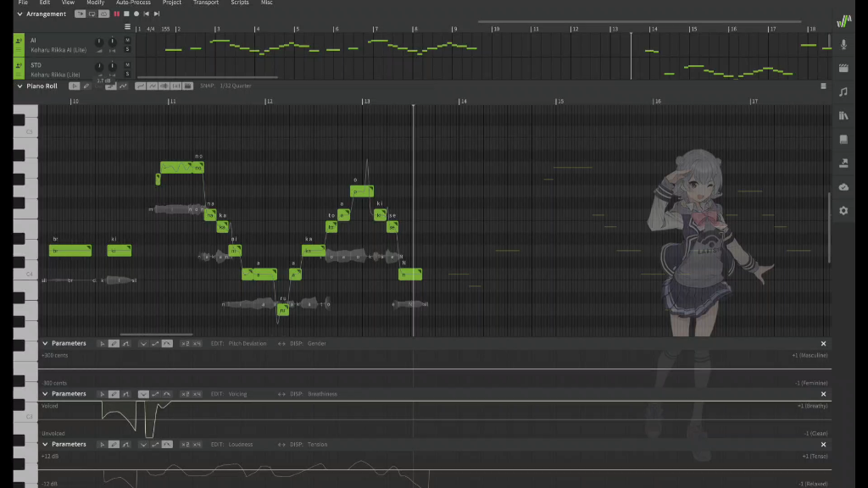Click the x4 zoom in Voicing panel
The image size is (868, 488).
197,394
